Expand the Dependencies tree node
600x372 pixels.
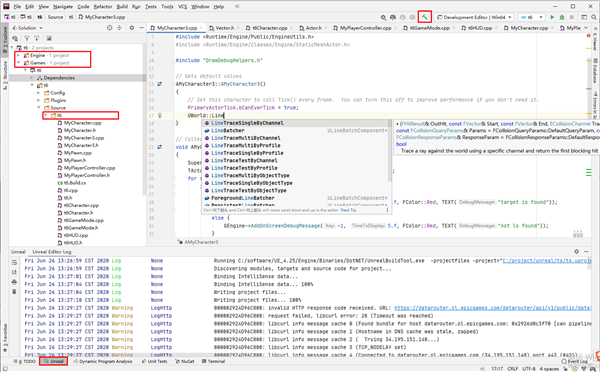(32, 78)
